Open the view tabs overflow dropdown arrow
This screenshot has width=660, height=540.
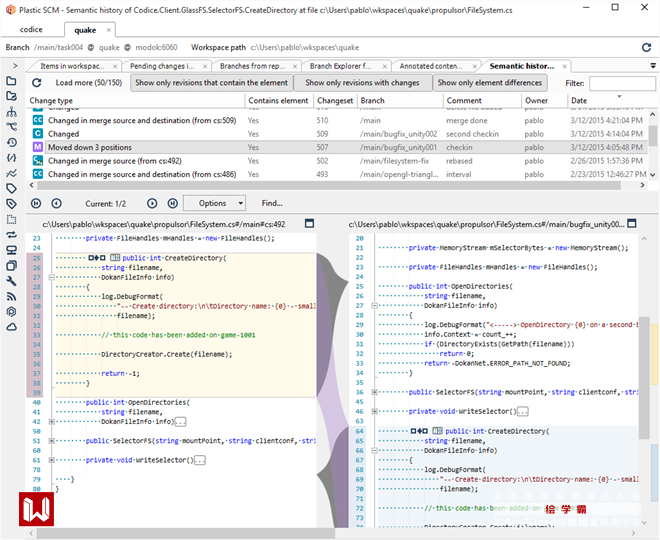[653, 66]
